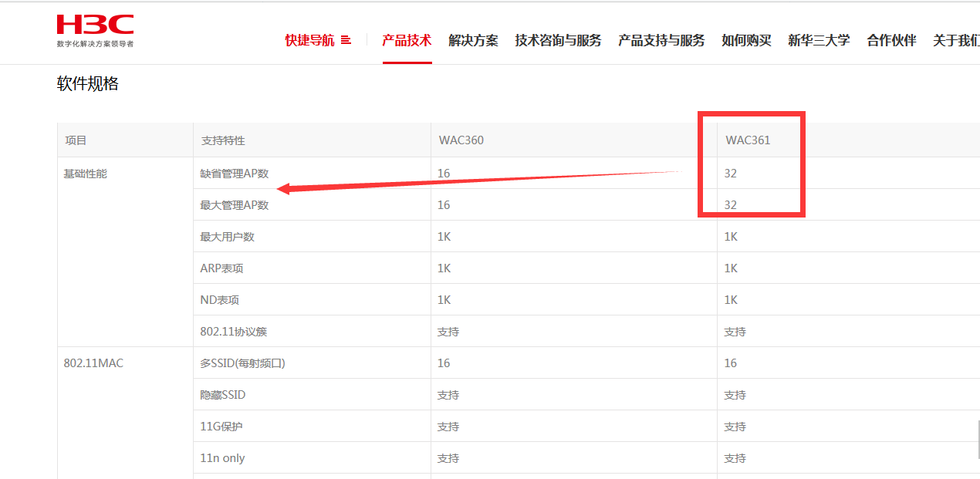980x479 pixels.
Task: Select the ND表项 row label
Action: 219,300
